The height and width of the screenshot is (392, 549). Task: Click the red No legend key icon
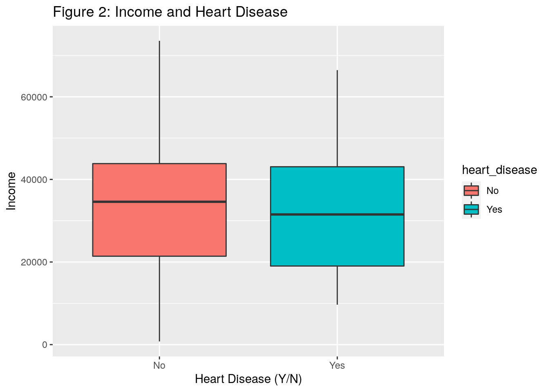point(471,191)
